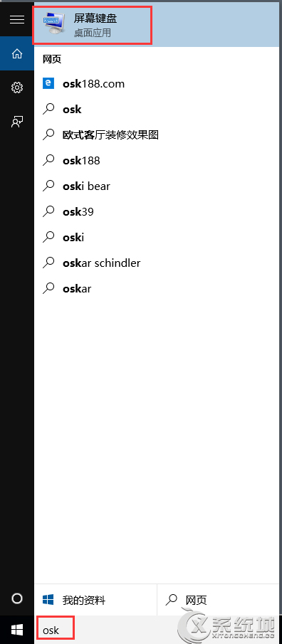
Task: Switch to the 我的资料 filter tab
Action: click(x=95, y=600)
